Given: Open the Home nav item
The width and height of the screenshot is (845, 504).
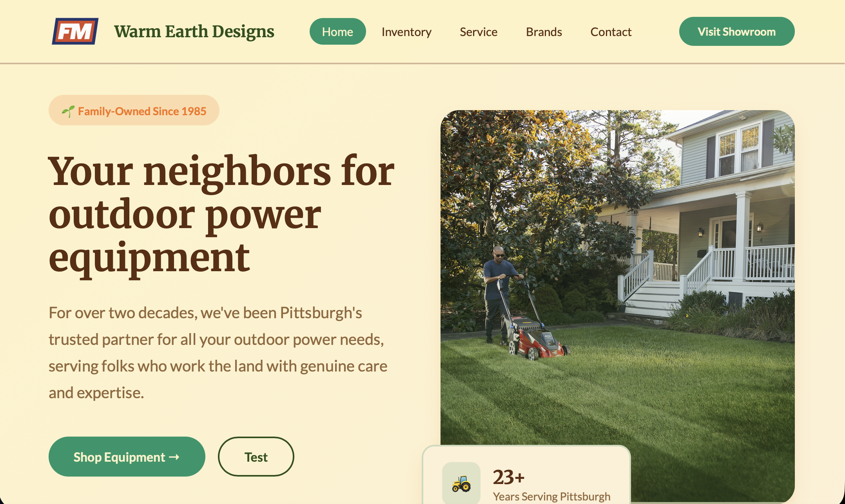Looking at the screenshot, I should tap(337, 31).
